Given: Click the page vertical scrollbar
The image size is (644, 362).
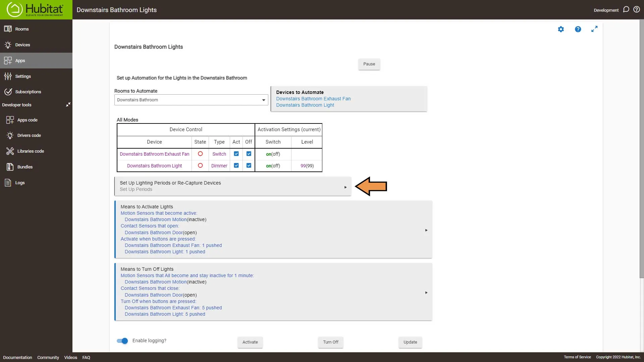Looking at the screenshot, I should pyautogui.click(x=642, y=149).
